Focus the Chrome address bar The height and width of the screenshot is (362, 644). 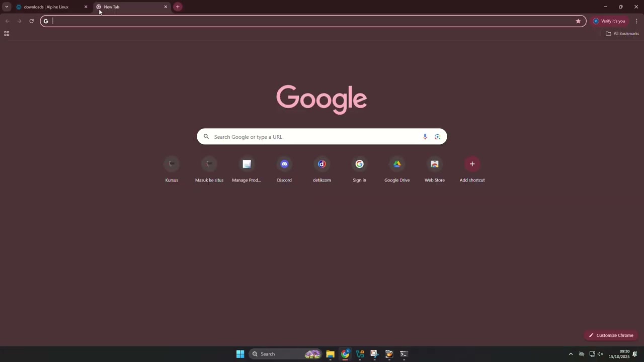[x=313, y=21]
